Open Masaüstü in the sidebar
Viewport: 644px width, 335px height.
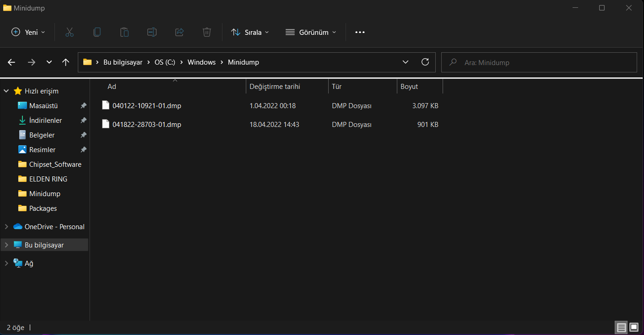coord(43,106)
